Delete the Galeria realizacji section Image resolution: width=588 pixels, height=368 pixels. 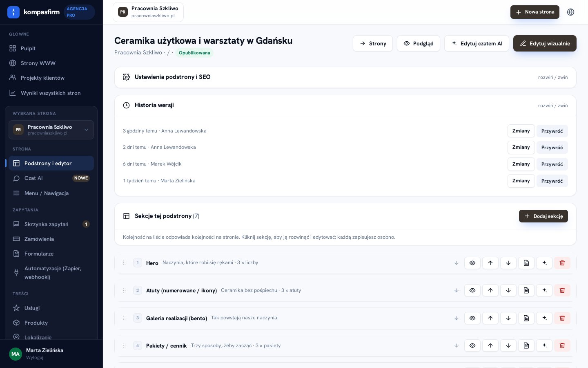coord(562,318)
